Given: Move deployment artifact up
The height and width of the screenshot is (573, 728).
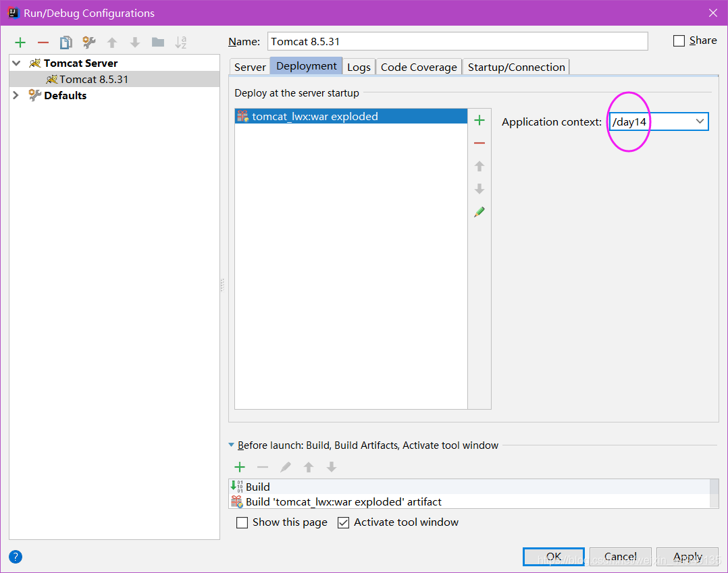Looking at the screenshot, I should coord(479,166).
